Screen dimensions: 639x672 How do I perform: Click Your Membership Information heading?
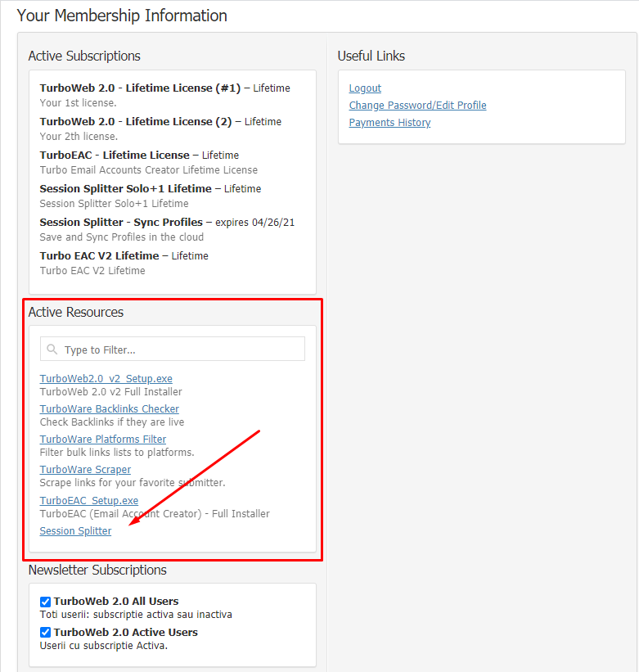point(122,16)
